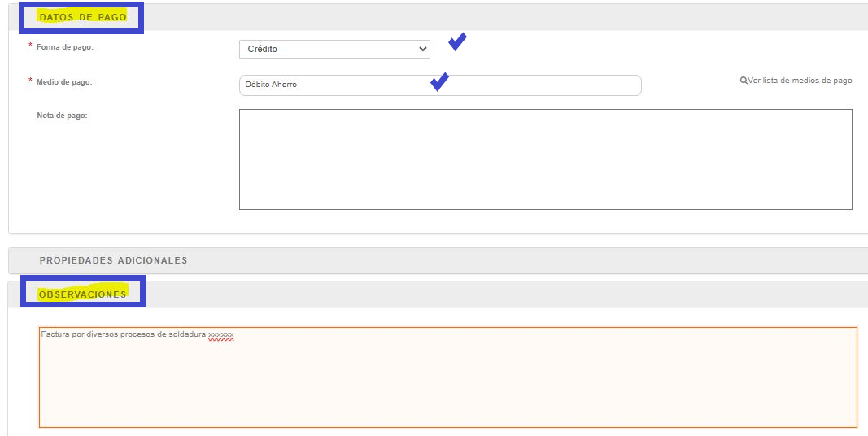Click the blue checkmark over Débito Ahorro field
The image size is (868, 436).
click(439, 81)
